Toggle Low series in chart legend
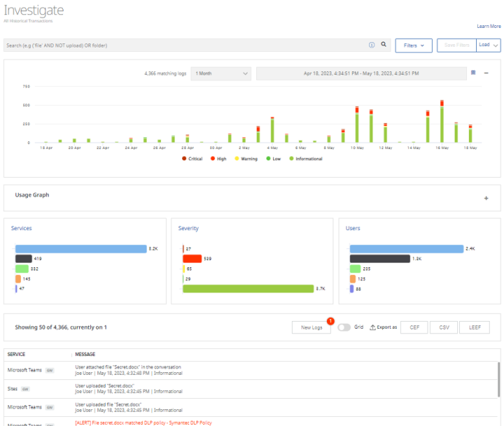 click(x=274, y=159)
